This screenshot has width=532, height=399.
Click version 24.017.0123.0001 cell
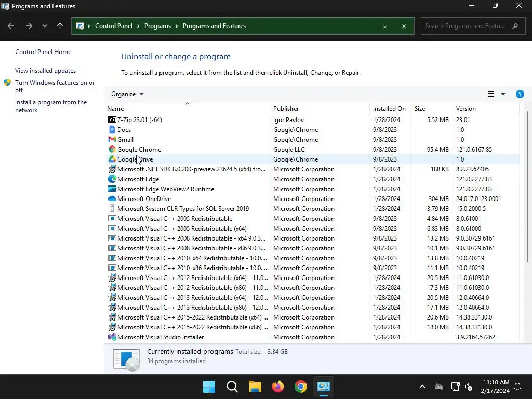pyautogui.click(x=478, y=198)
